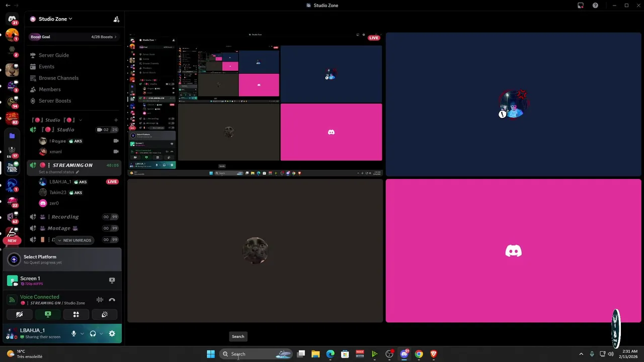This screenshot has width=644, height=362.
Task: Click plus to create channel in Studio category
Action: [x=116, y=120]
